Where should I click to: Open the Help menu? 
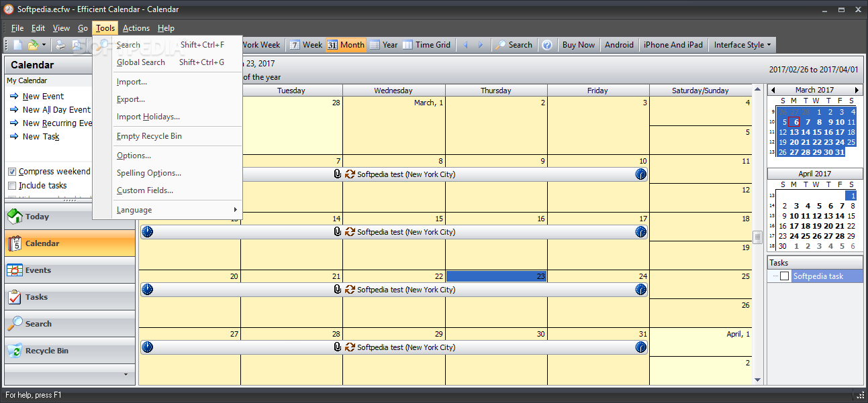(x=166, y=28)
